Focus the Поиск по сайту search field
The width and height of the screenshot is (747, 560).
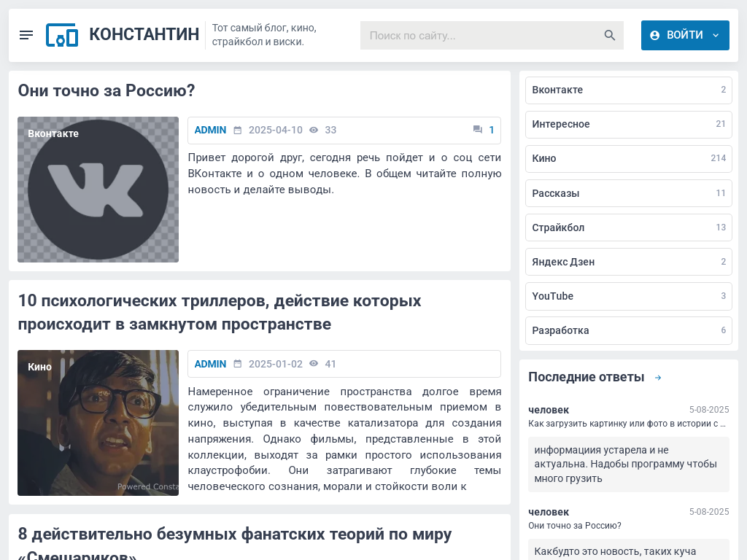[492, 35]
